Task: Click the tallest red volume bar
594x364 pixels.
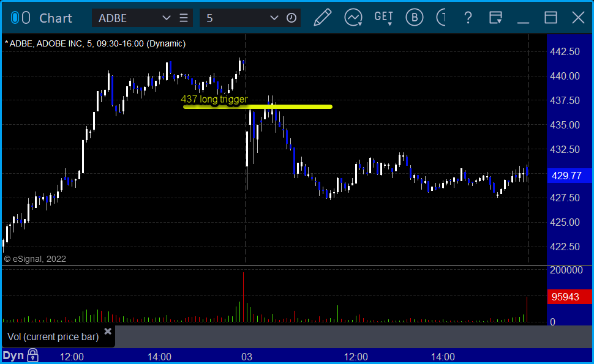Action: point(243,297)
